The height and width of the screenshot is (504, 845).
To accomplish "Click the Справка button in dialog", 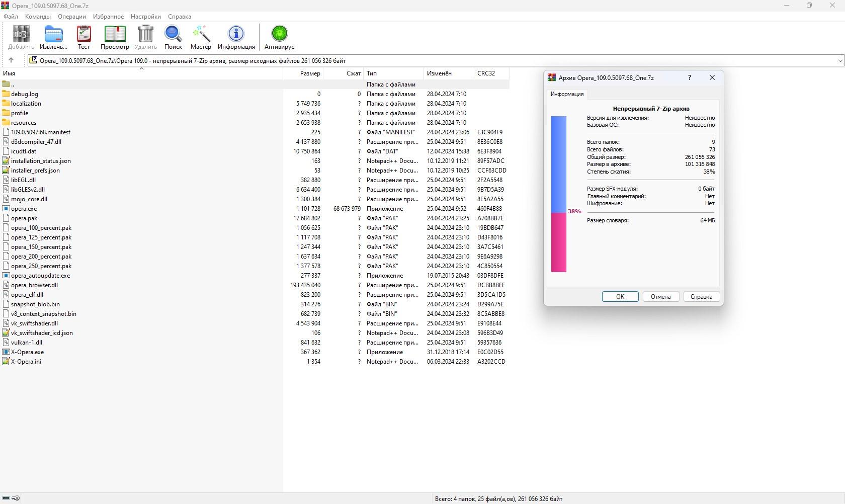I will (x=701, y=297).
